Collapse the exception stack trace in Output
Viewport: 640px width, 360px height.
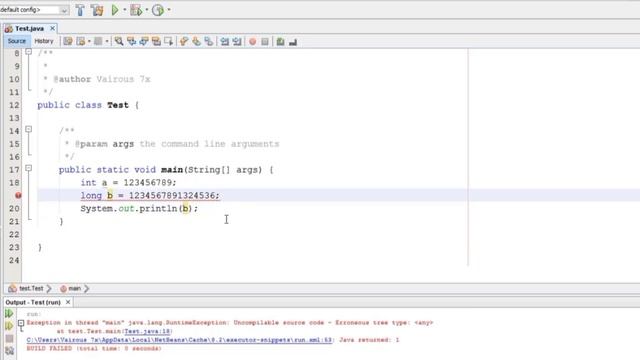(x=21, y=323)
